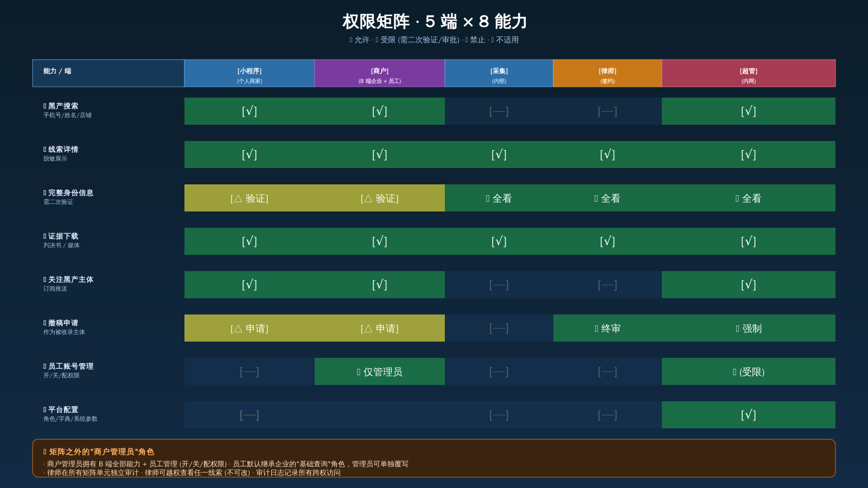Image resolution: width=868 pixels, height=488 pixels.
Task: Click 申请 cell under 小程序
Action: pos(250,328)
